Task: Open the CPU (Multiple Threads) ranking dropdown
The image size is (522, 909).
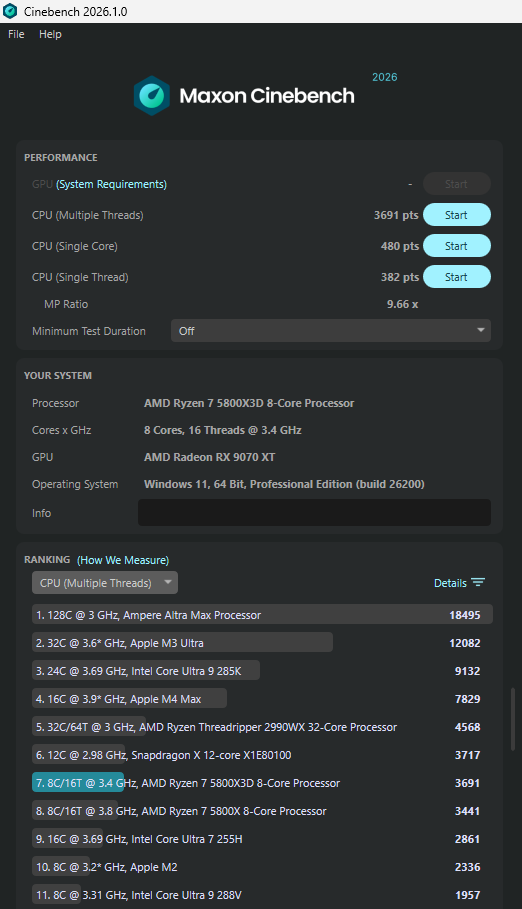Action: pos(105,583)
